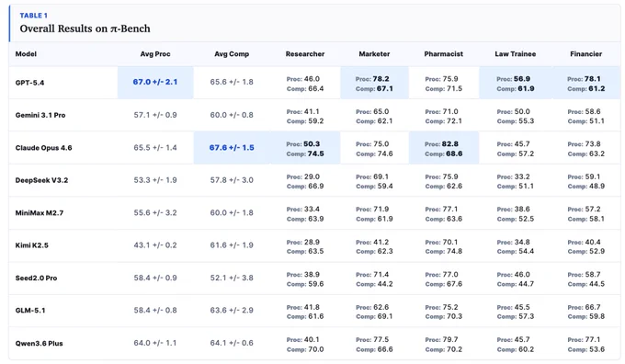Click Seed2.0 Law Trainee 'Proc: 46.0'
Image resolution: width=625 pixels, height=364 pixels.
514,274
